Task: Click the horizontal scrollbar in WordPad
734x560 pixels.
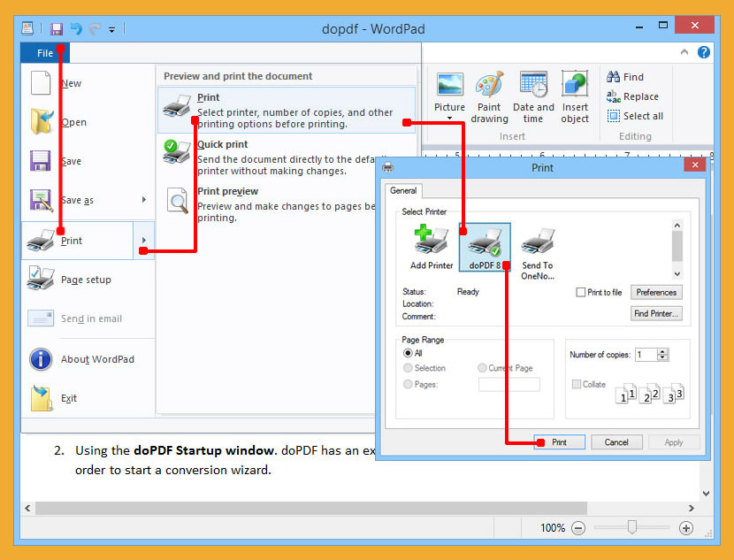Action: (311, 508)
